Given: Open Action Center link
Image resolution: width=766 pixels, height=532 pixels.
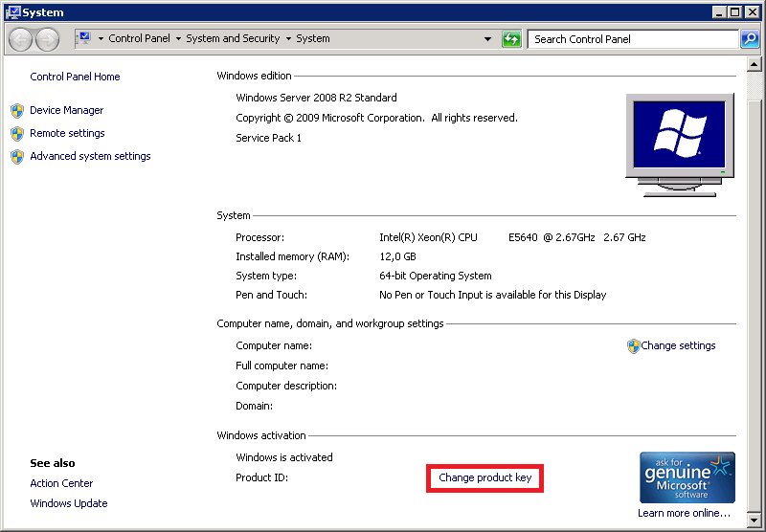Looking at the screenshot, I should [x=61, y=483].
